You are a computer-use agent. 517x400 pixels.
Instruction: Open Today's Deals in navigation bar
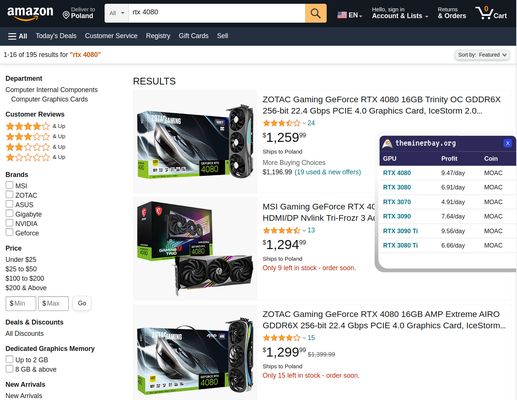click(x=56, y=36)
